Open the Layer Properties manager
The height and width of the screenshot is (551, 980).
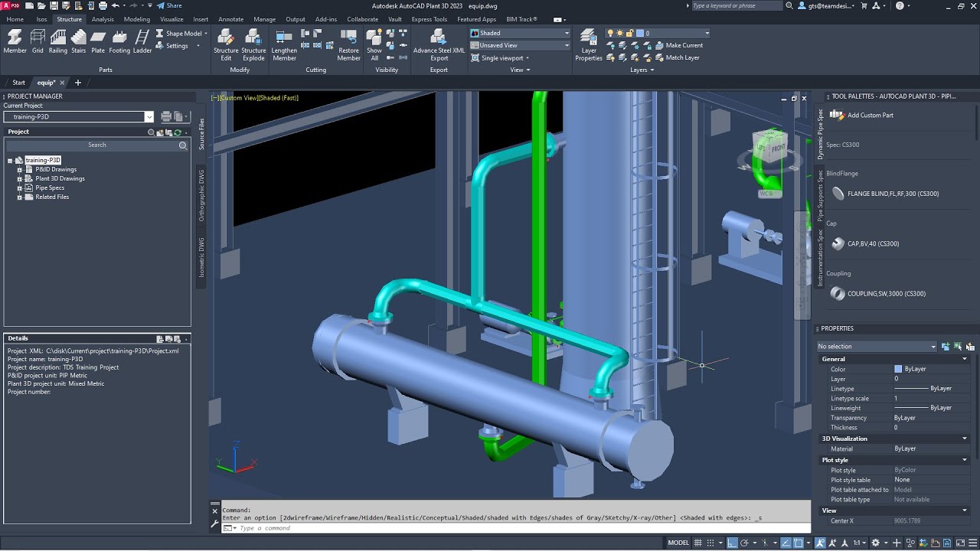[589, 44]
